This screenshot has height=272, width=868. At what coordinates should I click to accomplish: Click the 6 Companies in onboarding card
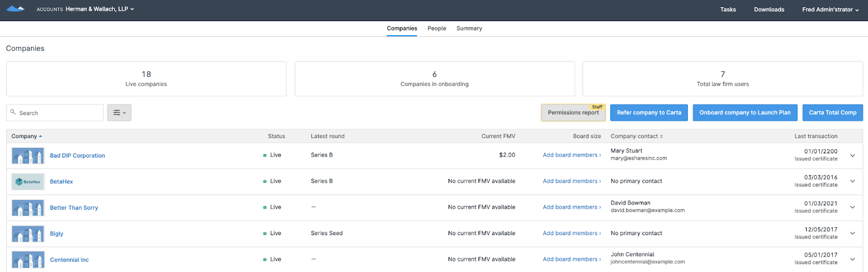[435, 79]
